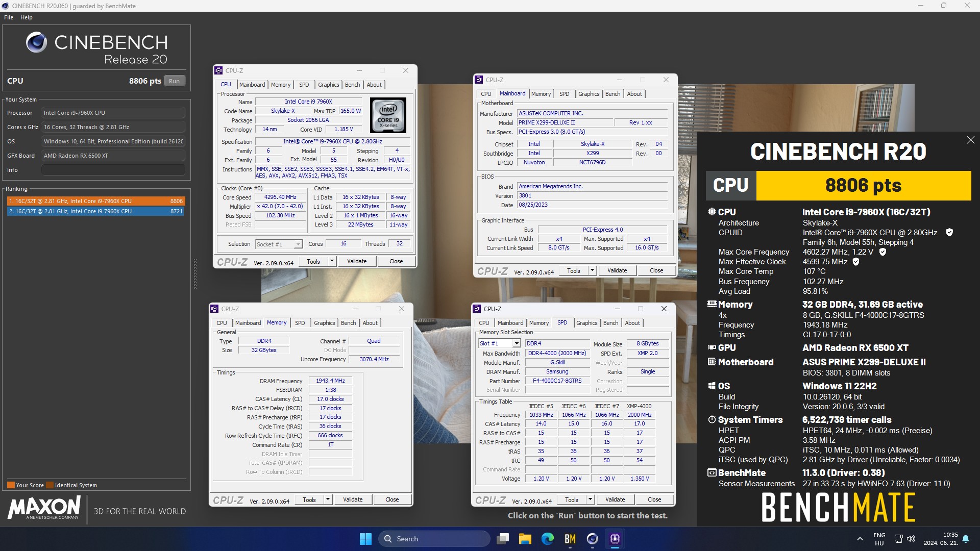
Task: Switch to SPD tab in Memory CPU-Z window
Action: click(x=300, y=323)
